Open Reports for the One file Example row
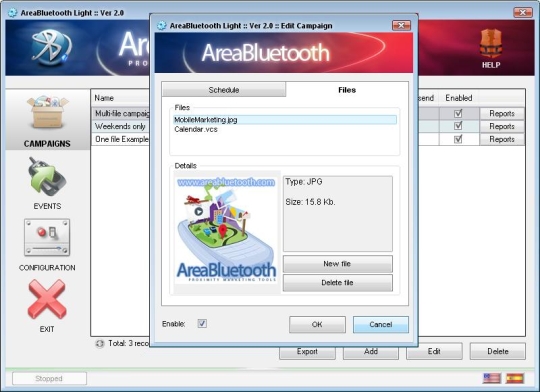540x392 pixels. tap(502, 139)
